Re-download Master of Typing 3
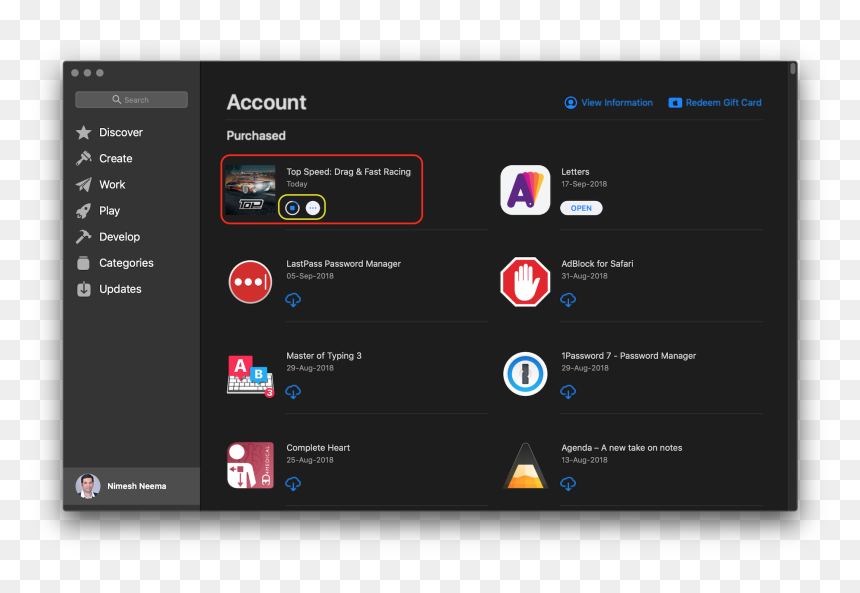 click(293, 392)
